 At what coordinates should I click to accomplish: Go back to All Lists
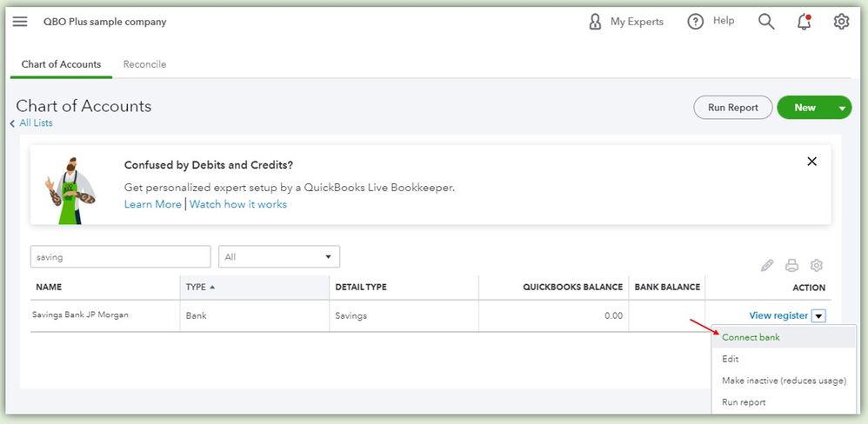[35, 123]
